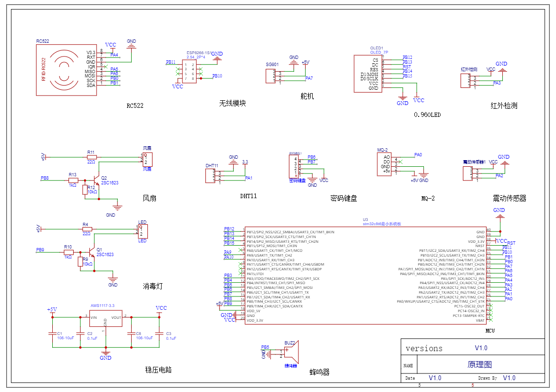
Task: Select resistor R9 10kΩ symbol
Action: click(80, 261)
